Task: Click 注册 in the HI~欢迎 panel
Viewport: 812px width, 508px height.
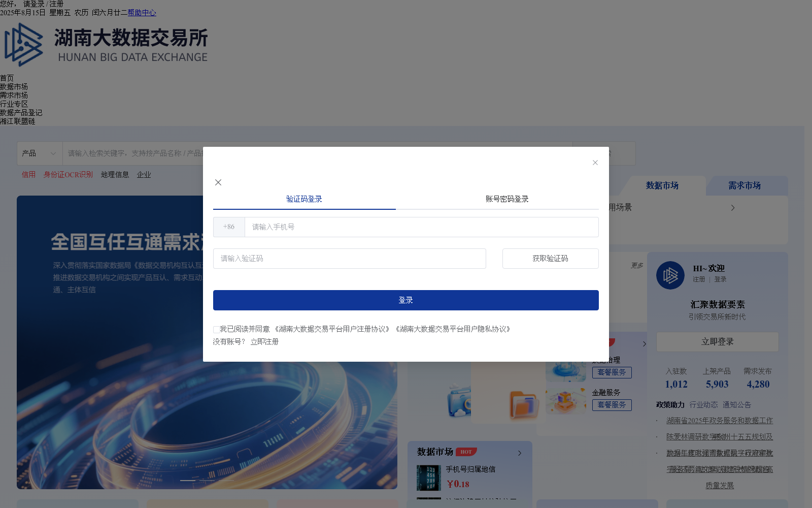Action: coord(699,279)
